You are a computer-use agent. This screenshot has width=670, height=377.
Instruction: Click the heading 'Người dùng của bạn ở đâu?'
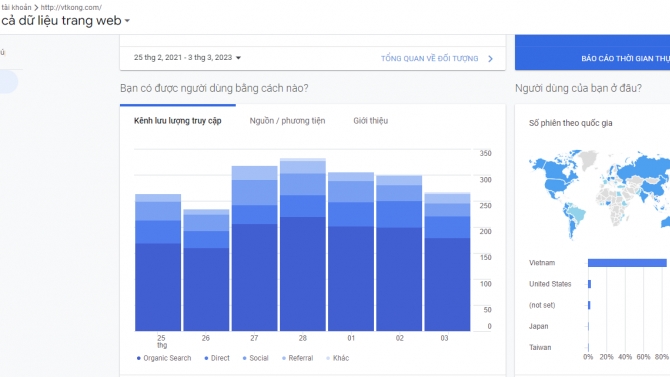pos(578,88)
